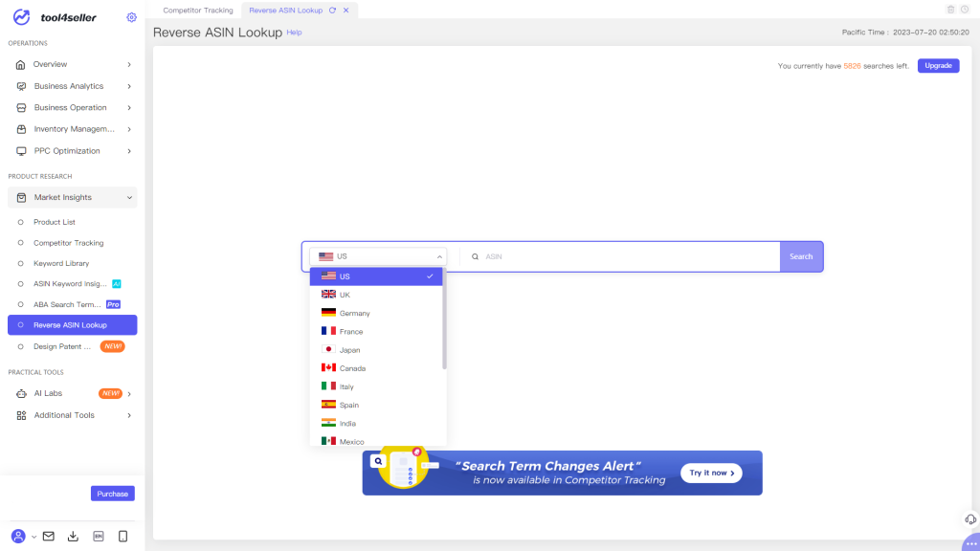Screen dimensions: 980x551
Task: Open the purple chat bubble
Action: click(x=971, y=543)
